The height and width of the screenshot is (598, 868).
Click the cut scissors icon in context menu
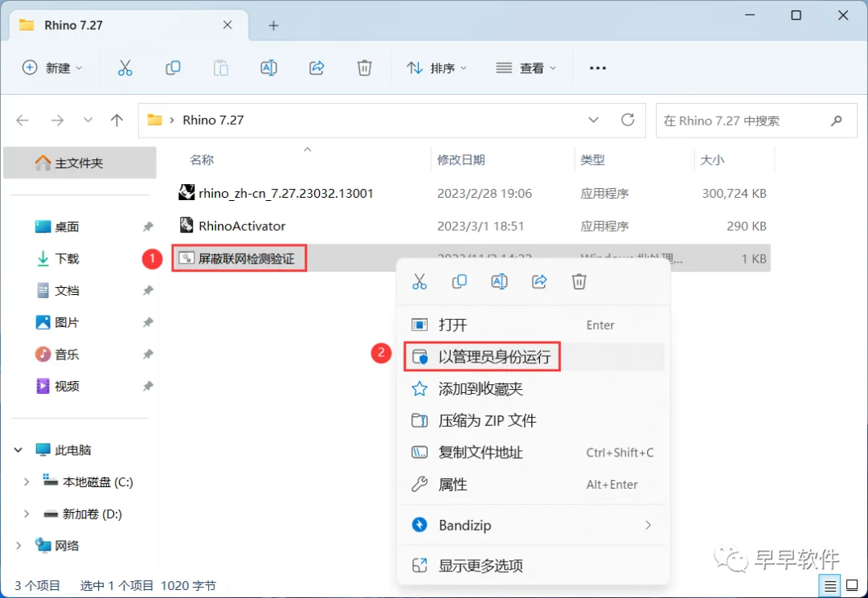(420, 282)
